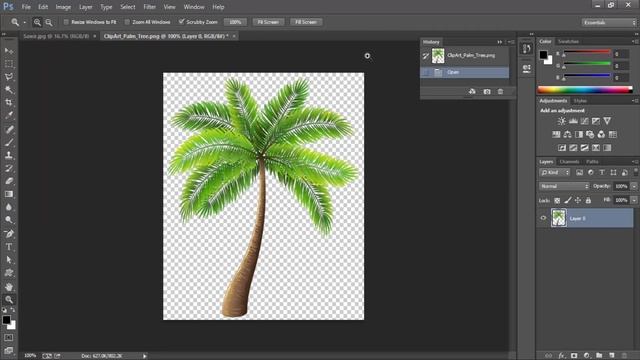This screenshot has width=640, height=360.
Task: Open the Fill slider arrow
Action: [634, 200]
